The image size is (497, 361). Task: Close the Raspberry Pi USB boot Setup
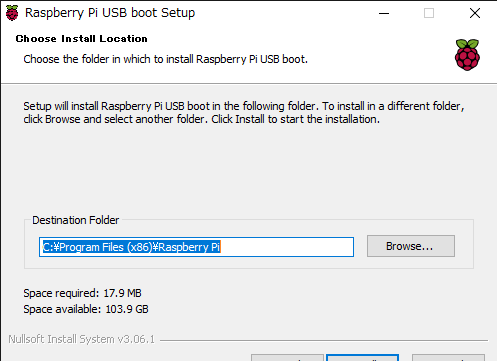click(x=475, y=13)
